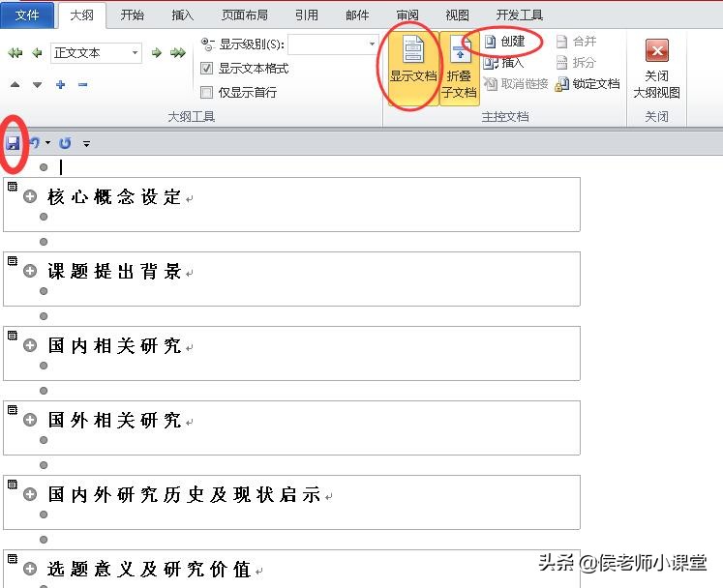Expand the 选题意义及研究价值 plus symbol
This screenshot has height=588, width=723.
pos(30,569)
